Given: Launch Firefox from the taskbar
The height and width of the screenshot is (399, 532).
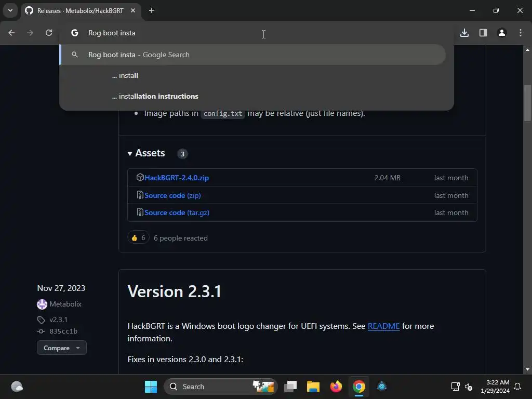Looking at the screenshot, I should point(336,387).
